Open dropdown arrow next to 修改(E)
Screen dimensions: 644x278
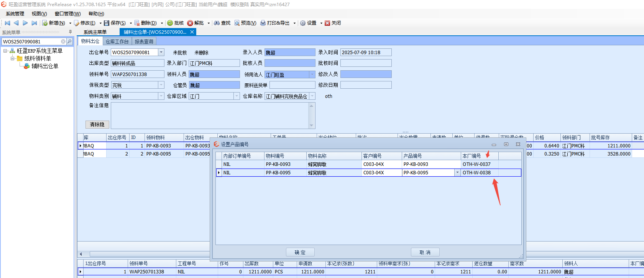pyautogui.click(x=100, y=23)
